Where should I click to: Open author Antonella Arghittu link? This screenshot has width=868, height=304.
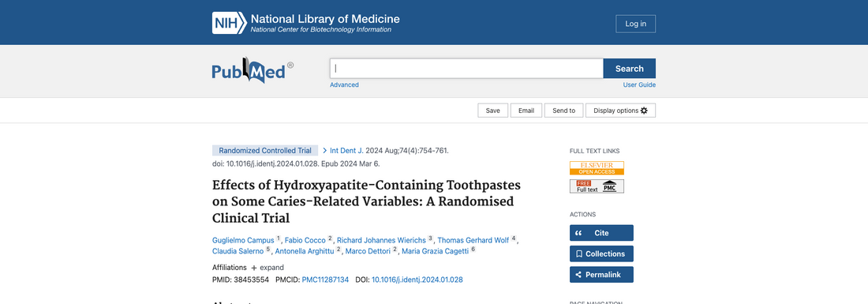point(304,251)
